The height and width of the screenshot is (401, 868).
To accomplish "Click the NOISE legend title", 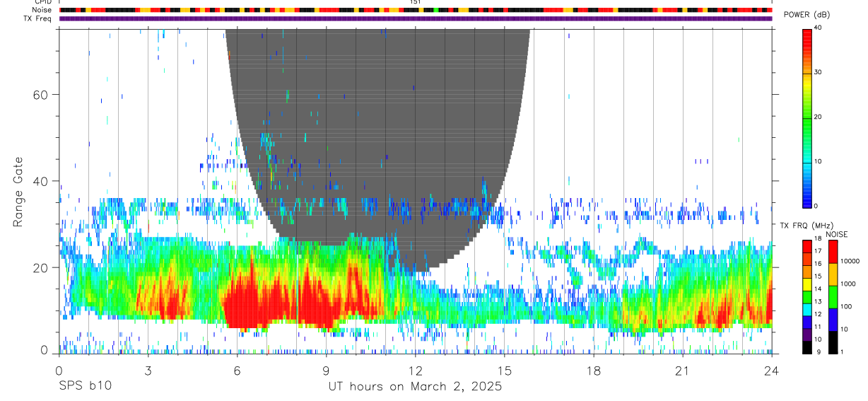I will click(837, 234).
